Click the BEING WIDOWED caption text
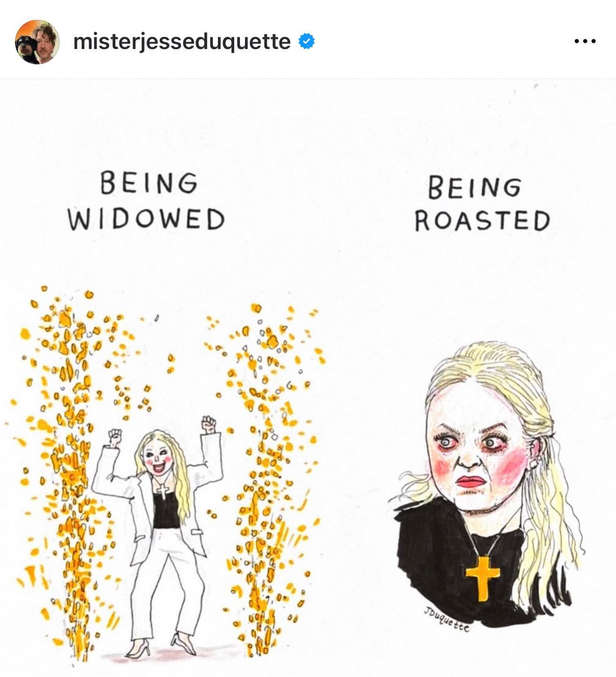This screenshot has width=616, height=677. [x=146, y=202]
